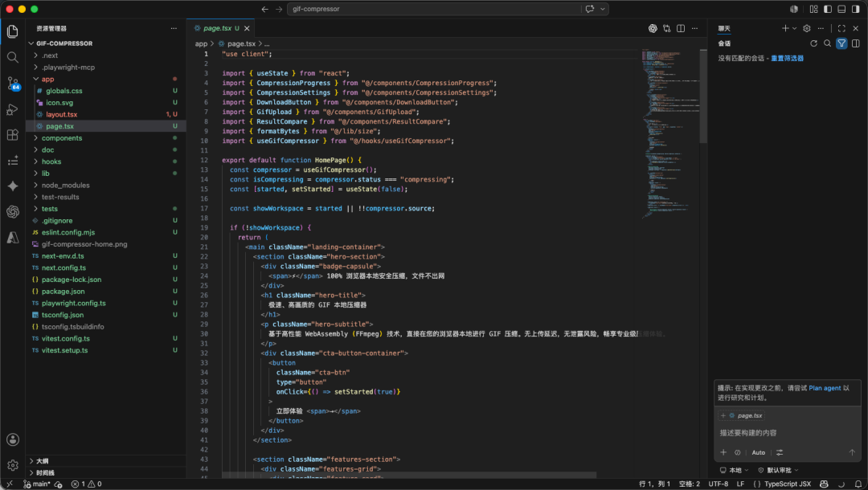
Task: Select the page.tsx editor tab
Action: click(x=221, y=28)
